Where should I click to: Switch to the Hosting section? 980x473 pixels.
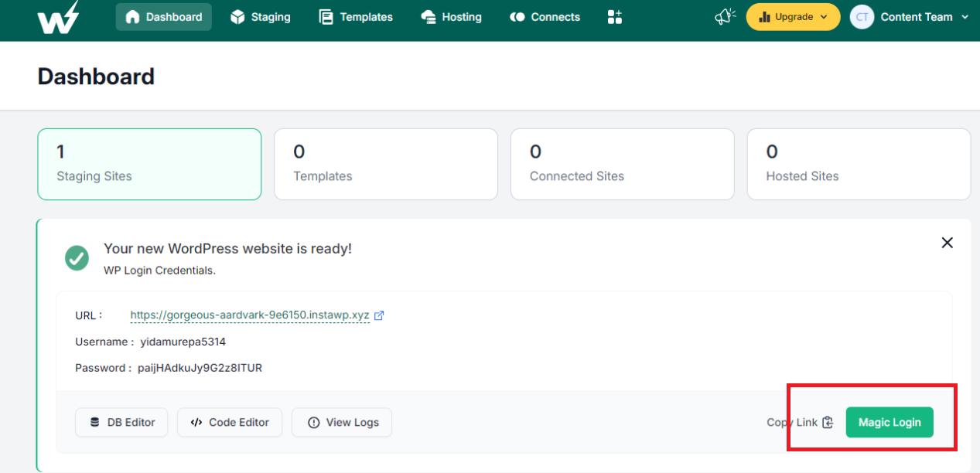(x=451, y=17)
